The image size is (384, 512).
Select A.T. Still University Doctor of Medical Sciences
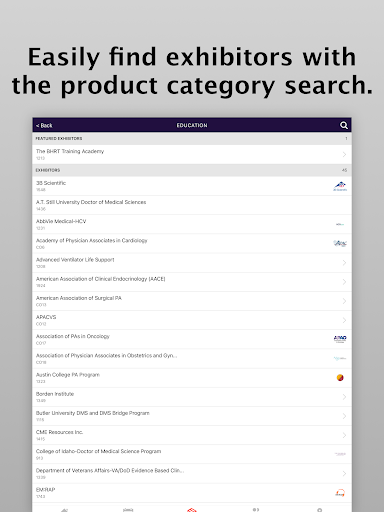192,205
